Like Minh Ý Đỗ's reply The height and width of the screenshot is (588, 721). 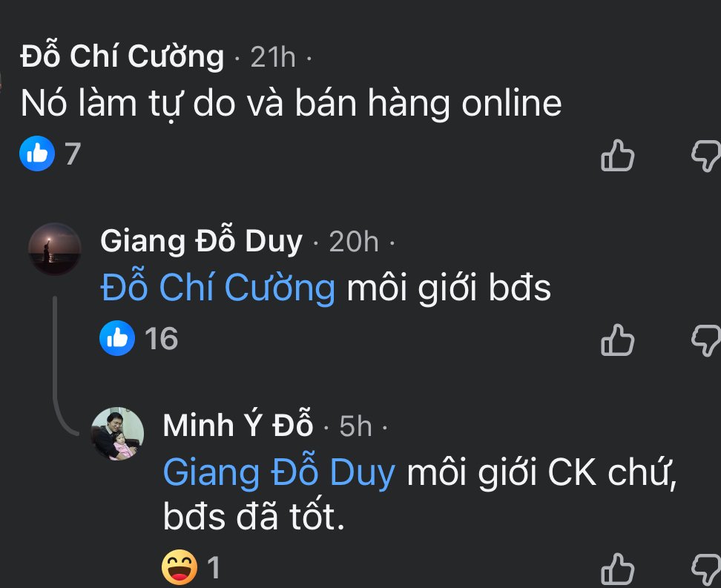click(x=618, y=569)
